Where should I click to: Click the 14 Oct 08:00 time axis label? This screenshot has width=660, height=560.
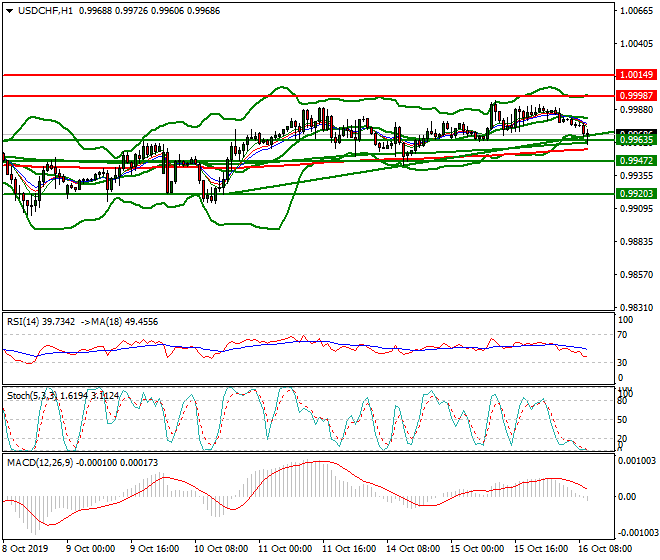click(413, 549)
